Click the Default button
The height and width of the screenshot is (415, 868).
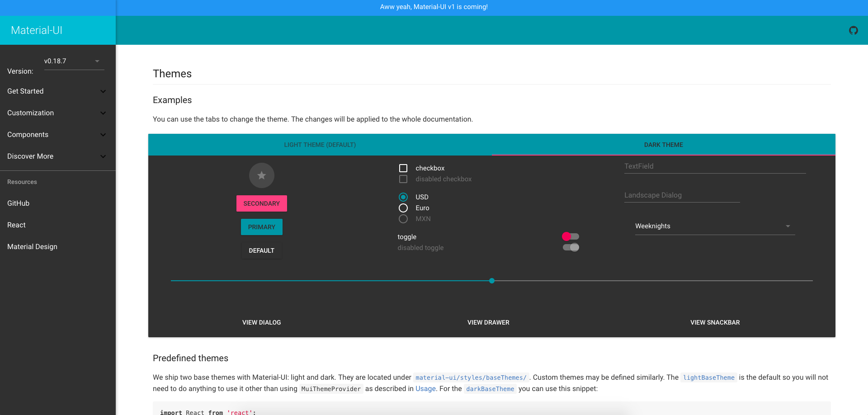[262, 250]
